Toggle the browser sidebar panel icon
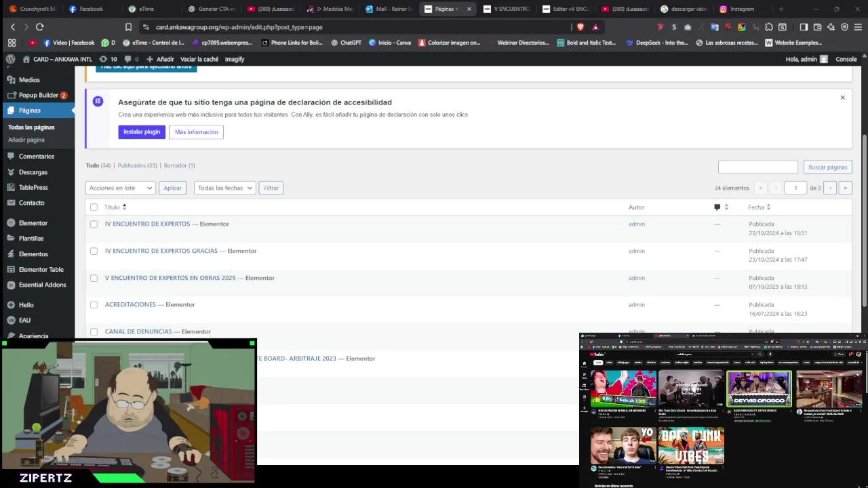Image resolution: width=868 pixels, height=488 pixels. pos(804,27)
